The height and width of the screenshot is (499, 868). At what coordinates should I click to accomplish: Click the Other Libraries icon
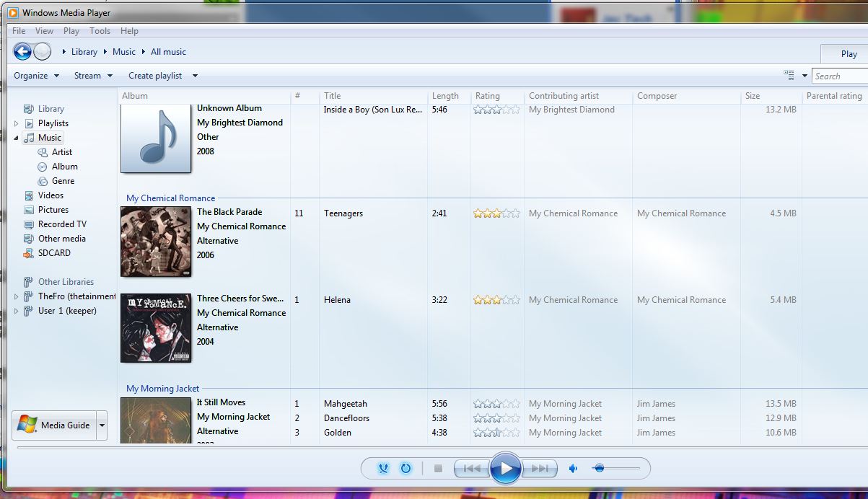point(29,282)
